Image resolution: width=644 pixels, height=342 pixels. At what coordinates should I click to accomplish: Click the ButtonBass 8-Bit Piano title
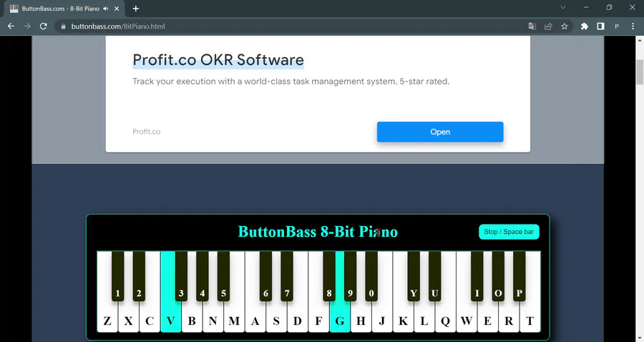pos(318,232)
